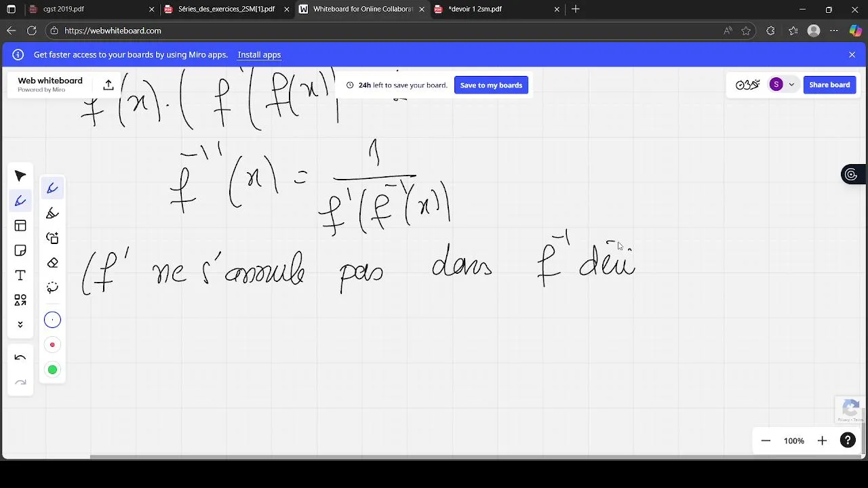This screenshot has width=868, height=488.
Task: Pick the green pen preset
Action: tap(52, 369)
